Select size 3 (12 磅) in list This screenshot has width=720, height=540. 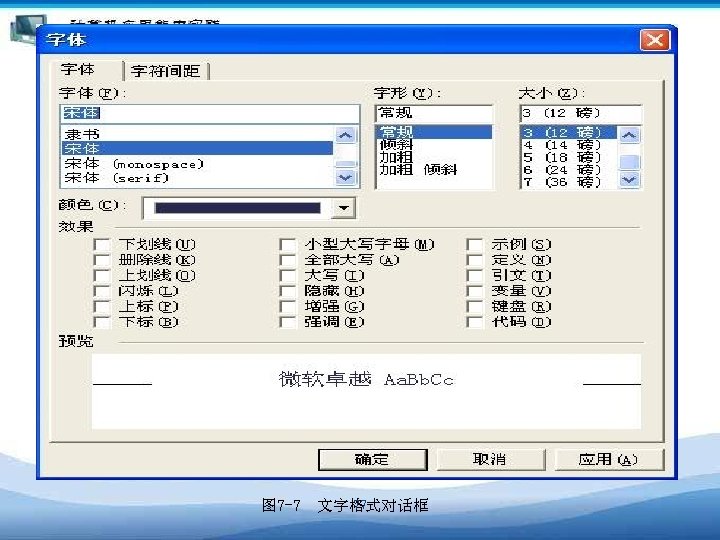(x=568, y=132)
